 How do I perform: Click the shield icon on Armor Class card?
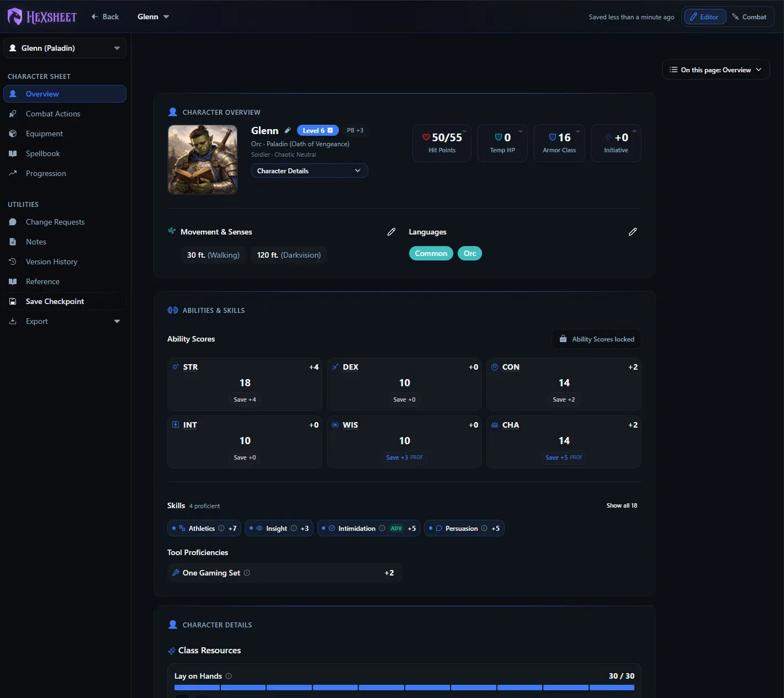tap(553, 137)
